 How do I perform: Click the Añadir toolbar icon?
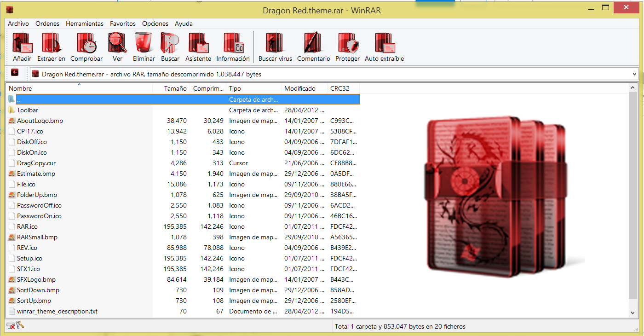(22, 43)
